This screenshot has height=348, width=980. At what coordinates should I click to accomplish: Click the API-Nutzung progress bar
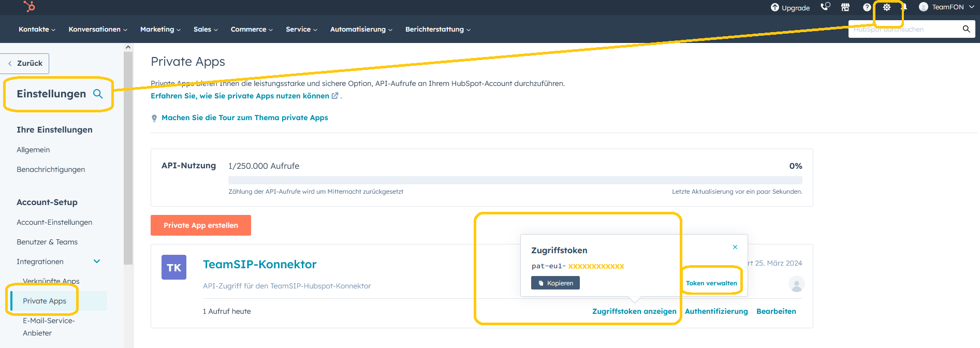click(515, 180)
